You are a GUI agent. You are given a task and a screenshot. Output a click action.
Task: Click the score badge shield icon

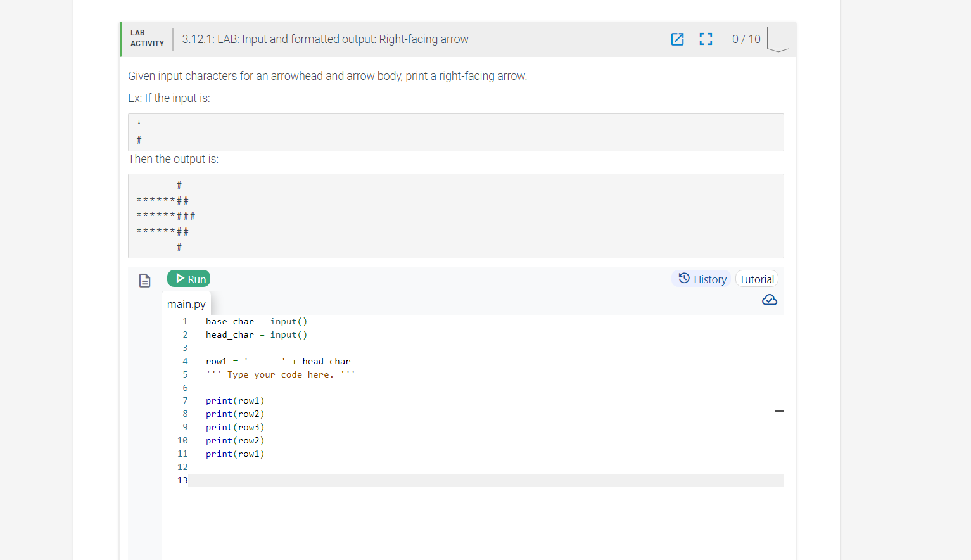(x=778, y=39)
